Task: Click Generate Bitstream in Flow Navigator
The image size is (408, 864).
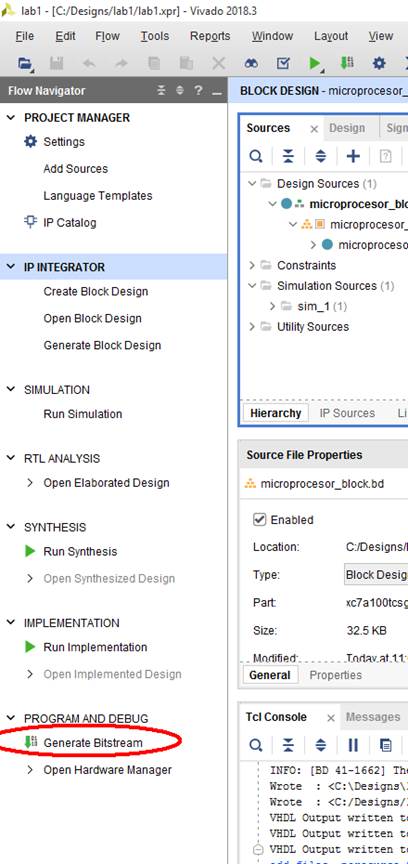Action: tap(93, 743)
